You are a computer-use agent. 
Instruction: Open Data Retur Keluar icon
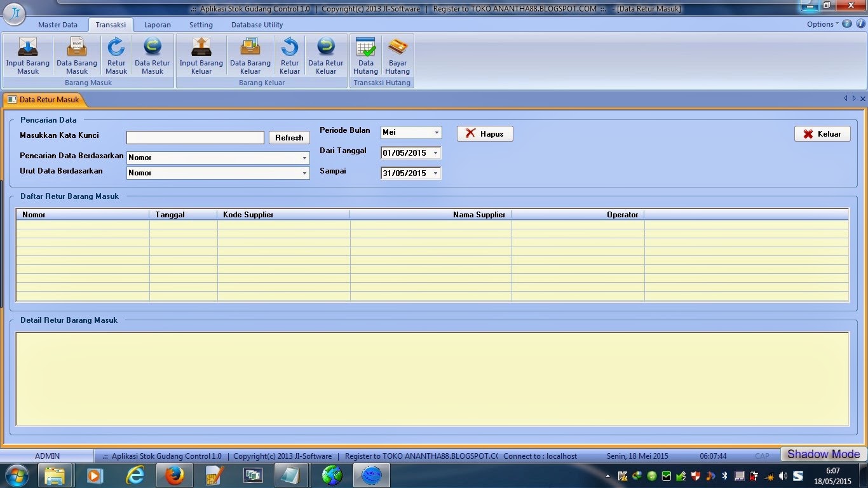pyautogui.click(x=326, y=56)
